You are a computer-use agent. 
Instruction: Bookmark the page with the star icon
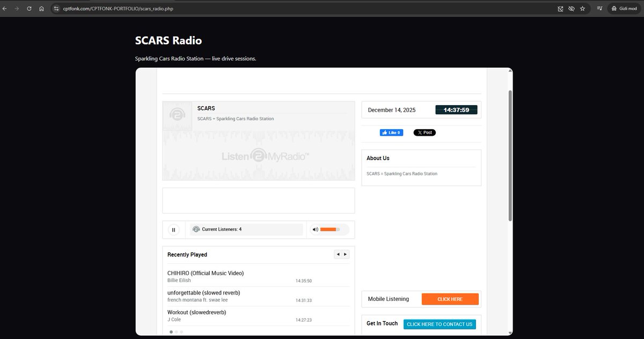[583, 9]
